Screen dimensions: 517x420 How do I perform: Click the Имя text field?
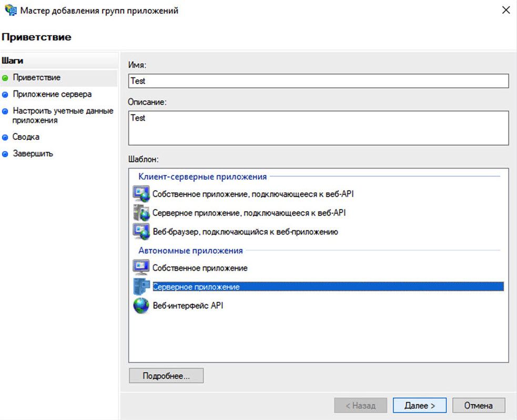[318, 81]
